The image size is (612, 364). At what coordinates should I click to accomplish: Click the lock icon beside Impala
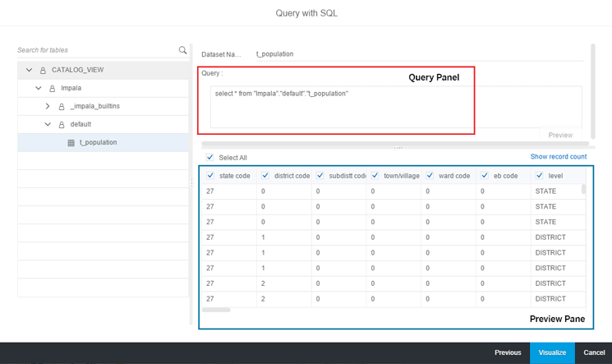(52, 89)
